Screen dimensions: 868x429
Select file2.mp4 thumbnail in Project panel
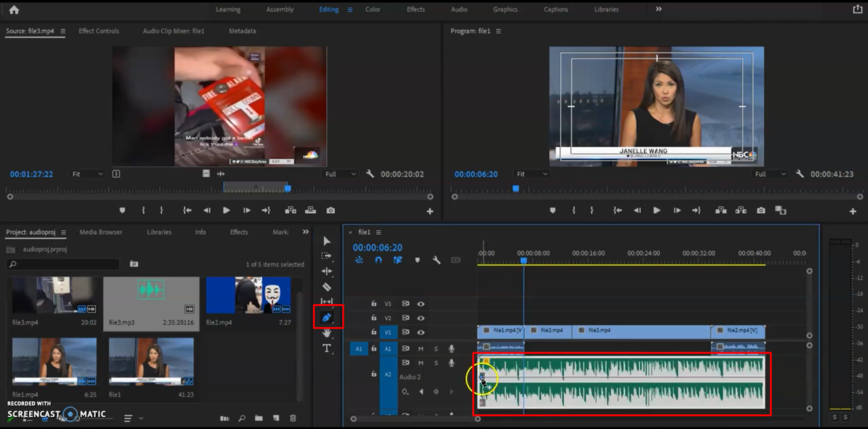tap(248, 295)
